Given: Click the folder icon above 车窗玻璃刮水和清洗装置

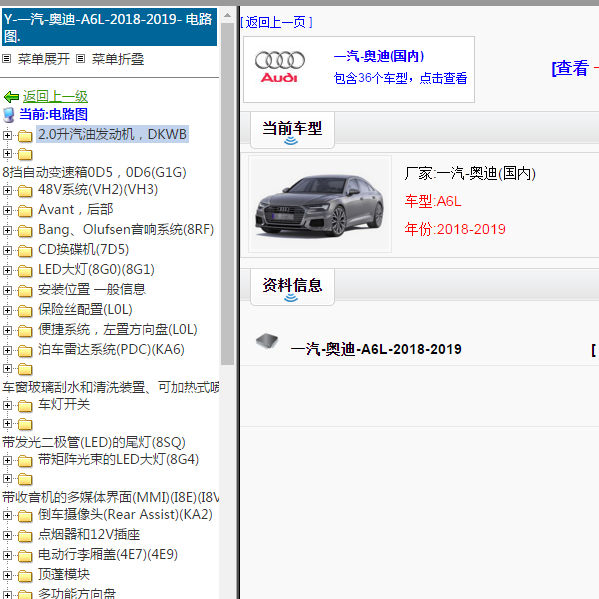Looking at the screenshot, I should pos(25,369).
